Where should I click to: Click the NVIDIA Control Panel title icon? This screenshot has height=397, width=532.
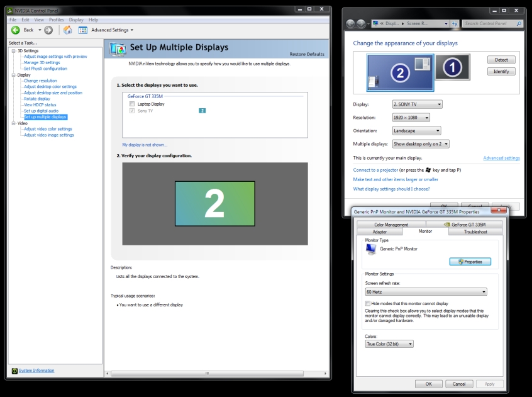pos(10,11)
